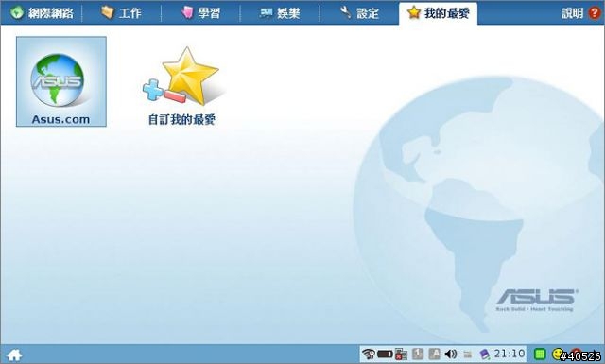Open the Asus.com globe shortcut

[x=60, y=81]
